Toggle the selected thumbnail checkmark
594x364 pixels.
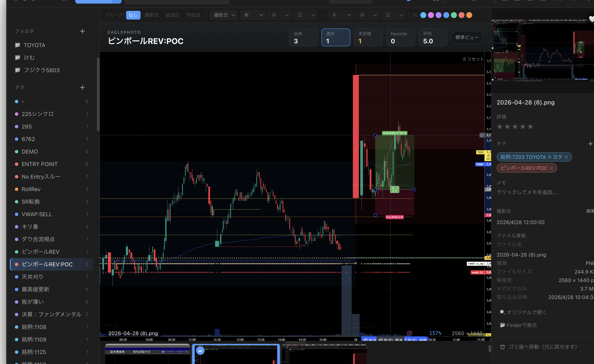(200, 351)
